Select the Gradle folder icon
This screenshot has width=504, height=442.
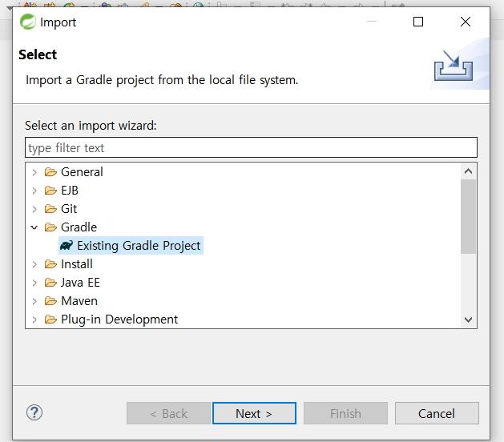pos(50,227)
